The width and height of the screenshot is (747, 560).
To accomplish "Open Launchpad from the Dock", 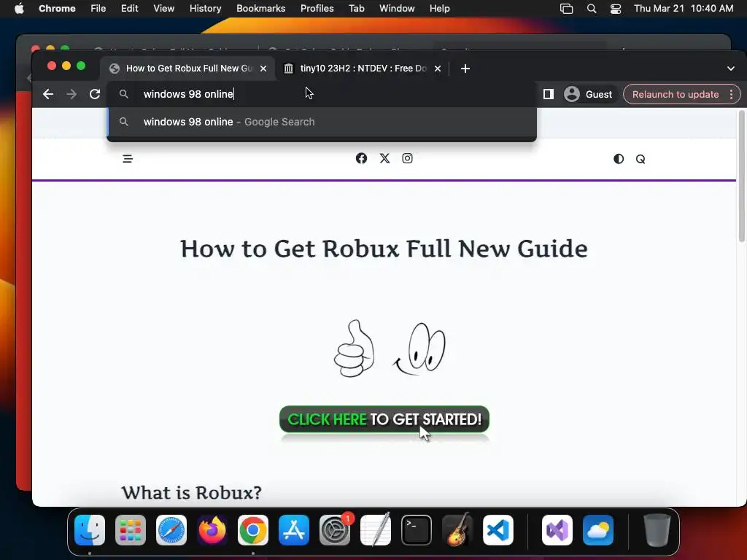I will pyautogui.click(x=131, y=530).
